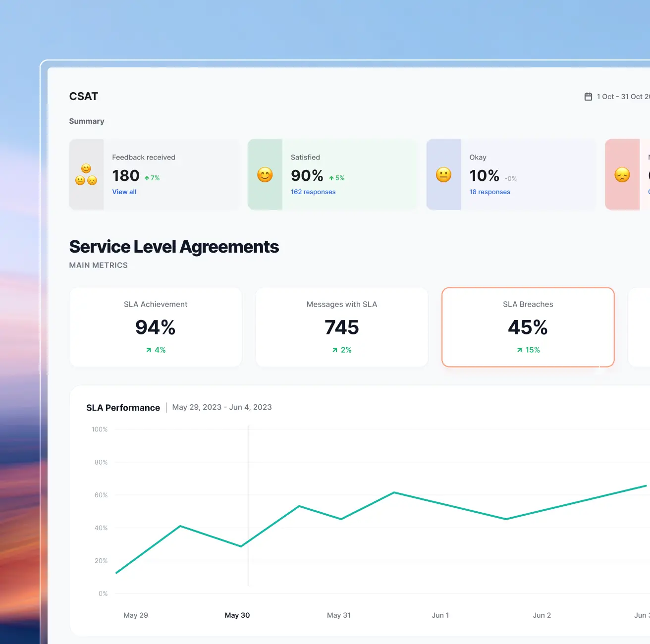Click the May 30 axis label
Screen dimensions: 650x644
pos(237,615)
